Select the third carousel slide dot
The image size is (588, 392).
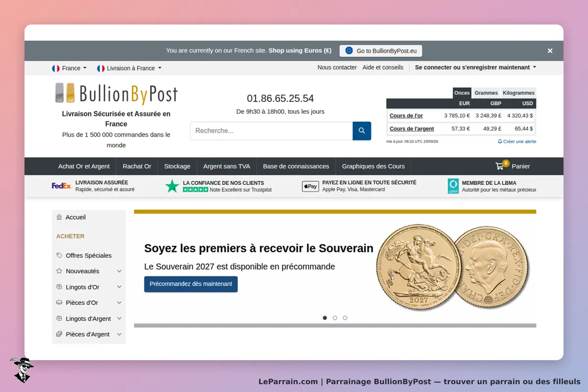(x=345, y=318)
